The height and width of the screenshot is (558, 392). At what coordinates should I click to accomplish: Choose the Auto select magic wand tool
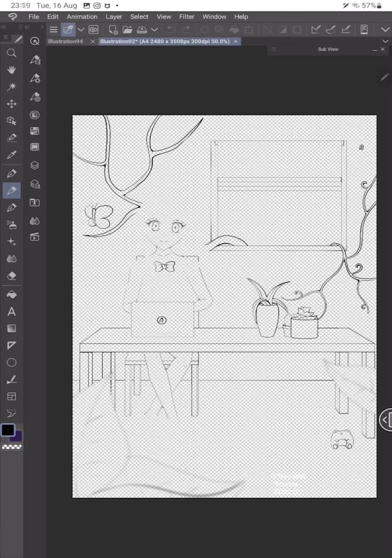12,87
